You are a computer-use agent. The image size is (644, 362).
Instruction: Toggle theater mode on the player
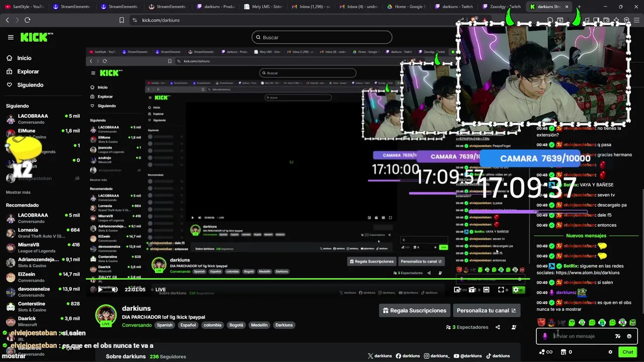(x=486, y=290)
